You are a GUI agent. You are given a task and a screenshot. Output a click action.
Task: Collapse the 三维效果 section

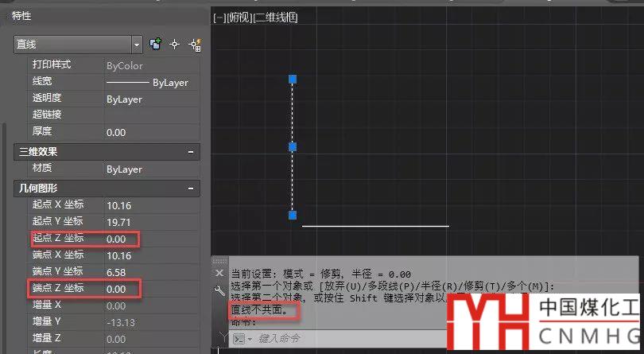click(x=191, y=151)
